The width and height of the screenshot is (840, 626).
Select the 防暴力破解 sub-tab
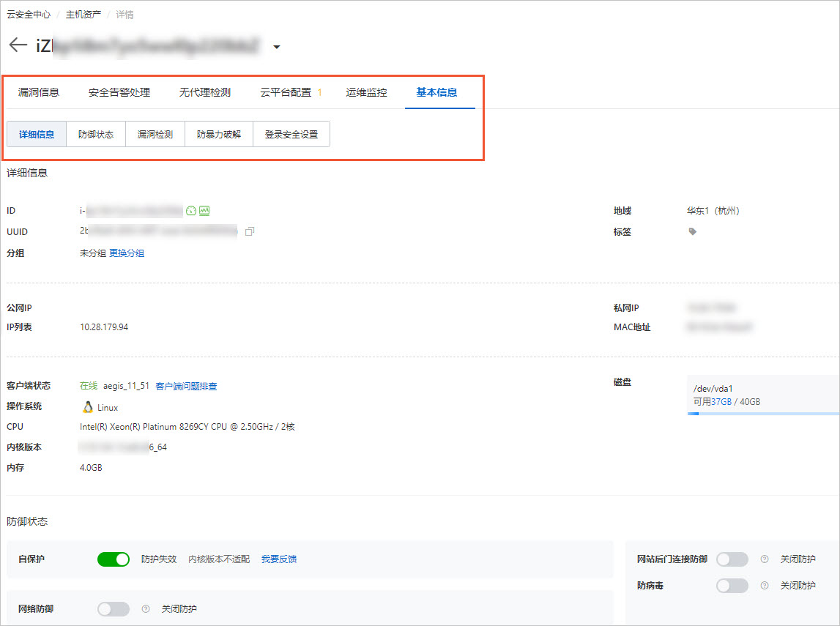pyautogui.click(x=218, y=134)
